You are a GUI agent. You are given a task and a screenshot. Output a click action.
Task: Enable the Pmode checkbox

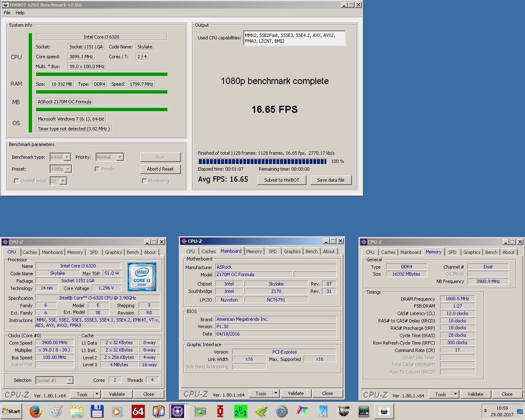tap(97, 169)
